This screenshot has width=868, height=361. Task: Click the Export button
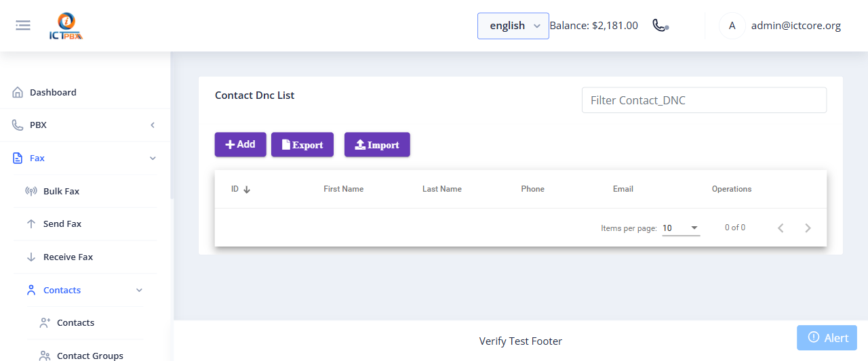point(302,144)
